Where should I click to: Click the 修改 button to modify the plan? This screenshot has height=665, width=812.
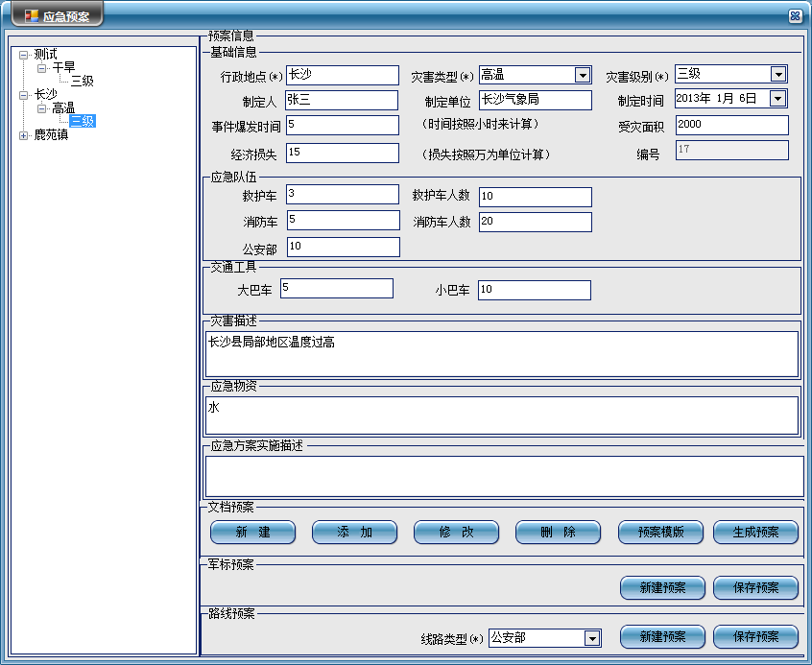[x=456, y=533]
